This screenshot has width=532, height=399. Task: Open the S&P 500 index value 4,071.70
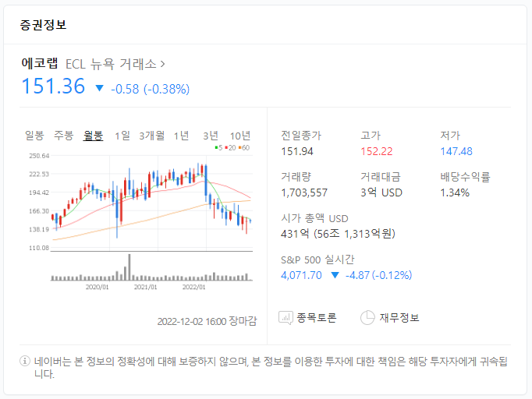point(301,275)
